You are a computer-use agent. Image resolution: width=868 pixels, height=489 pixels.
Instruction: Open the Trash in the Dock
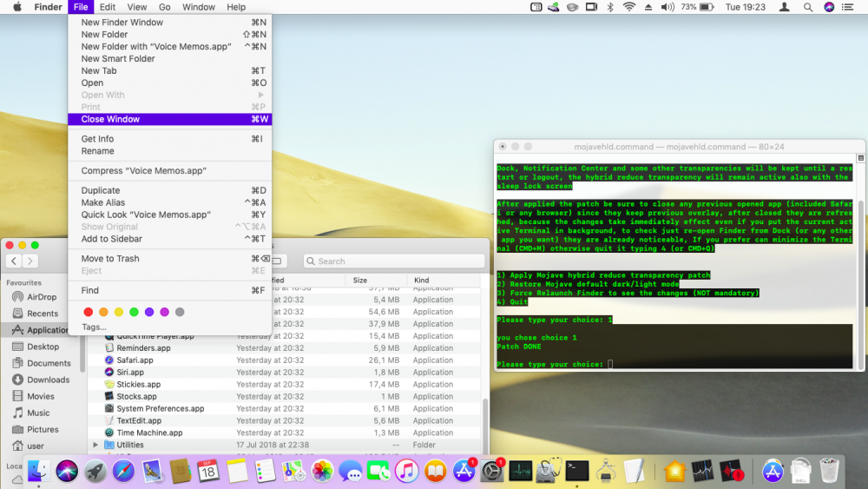point(829,472)
